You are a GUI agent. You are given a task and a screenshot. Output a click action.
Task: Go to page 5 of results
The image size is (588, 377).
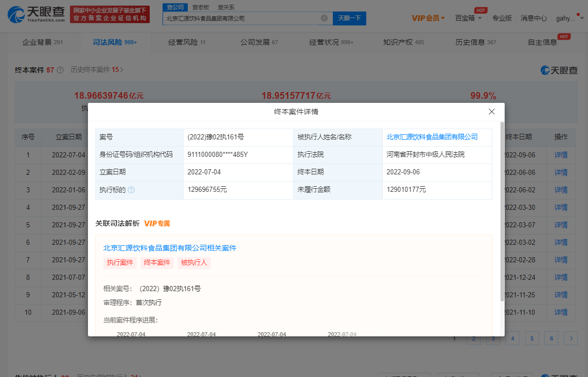pyautogui.click(x=532, y=338)
